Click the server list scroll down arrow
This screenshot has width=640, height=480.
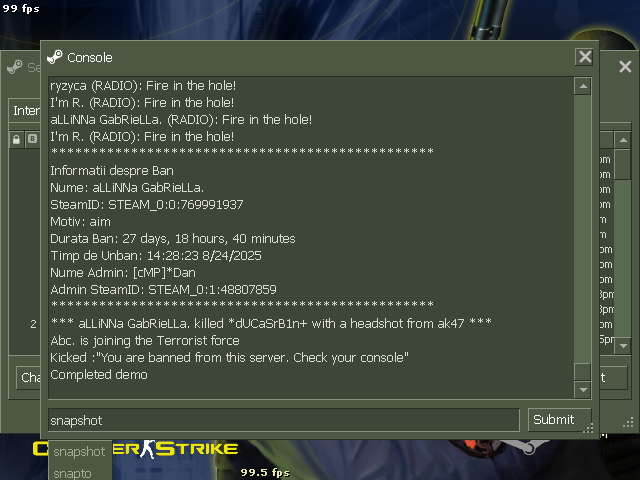[623, 346]
